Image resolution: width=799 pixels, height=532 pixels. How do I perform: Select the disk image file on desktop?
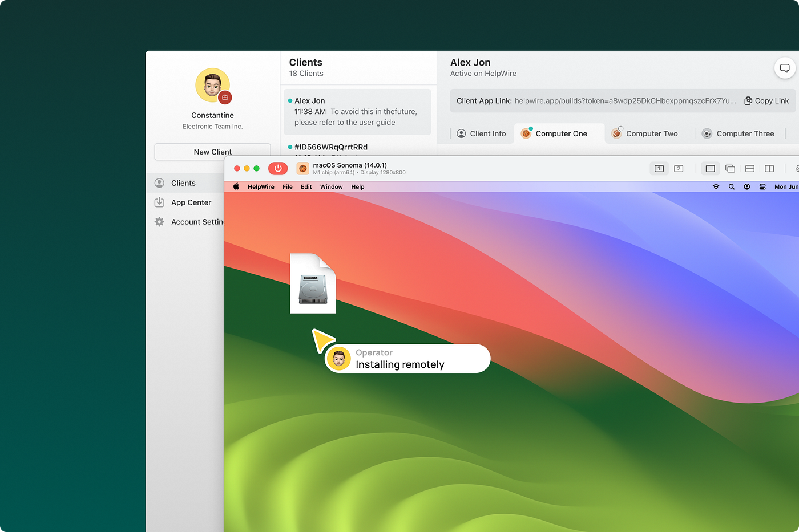pyautogui.click(x=313, y=283)
